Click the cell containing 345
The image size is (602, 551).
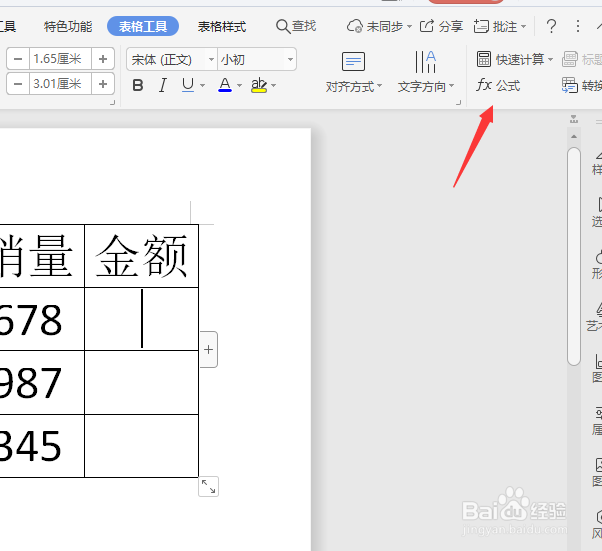(42, 446)
